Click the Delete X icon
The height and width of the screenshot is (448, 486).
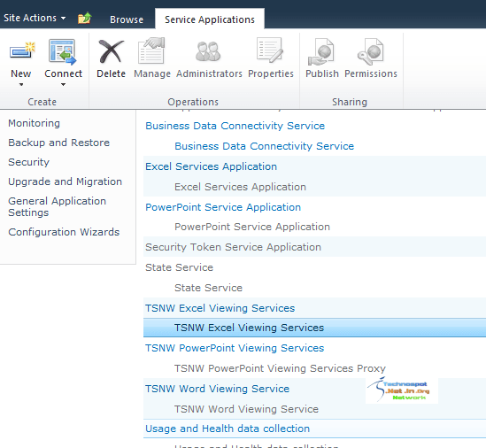pyautogui.click(x=111, y=51)
